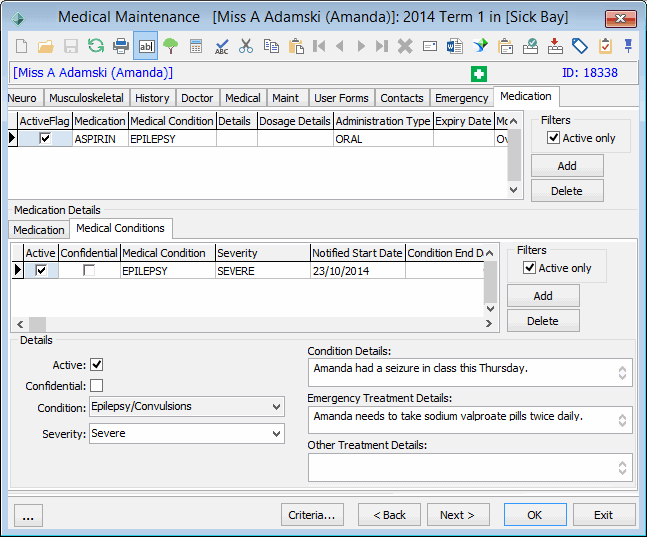Click the Print icon in the toolbar
Viewport: 647px width, 537px height.
(121, 46)
